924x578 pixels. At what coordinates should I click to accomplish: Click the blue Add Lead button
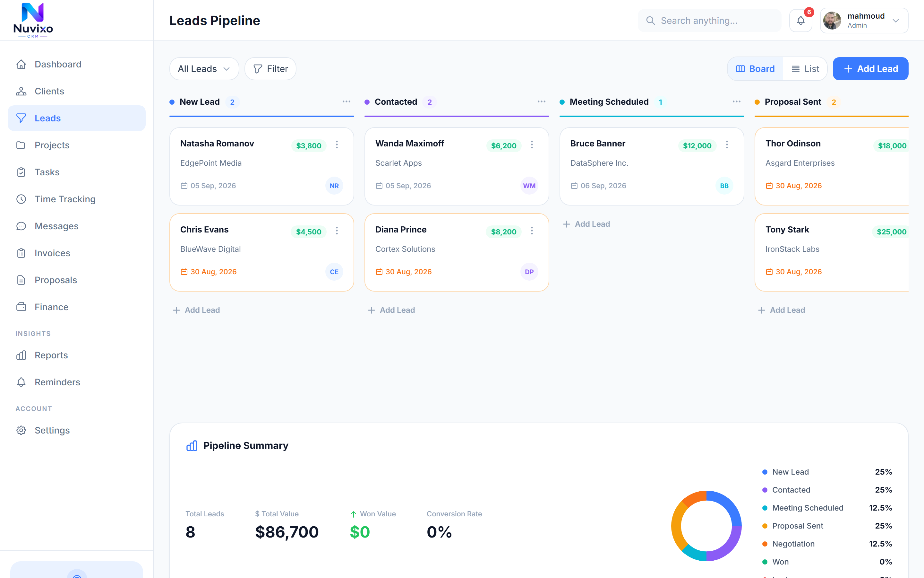click(870, 69)
